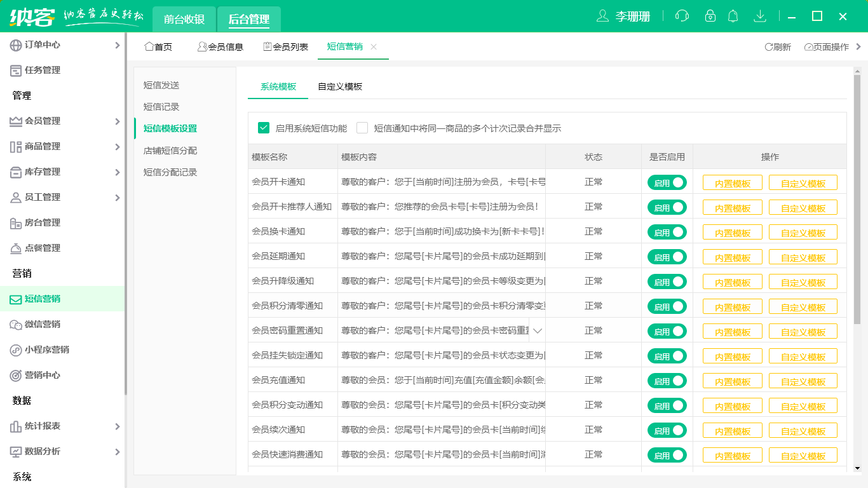The image size is (868, 488).
Task: Toggle 启用 switch for 会员充值通知
Action: click(x=667, y=381)
